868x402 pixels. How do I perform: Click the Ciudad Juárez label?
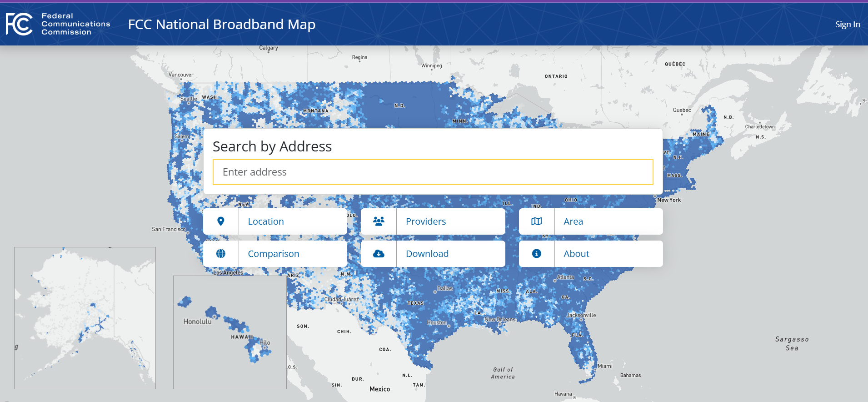pyautogui.click(x=341, y=299)
